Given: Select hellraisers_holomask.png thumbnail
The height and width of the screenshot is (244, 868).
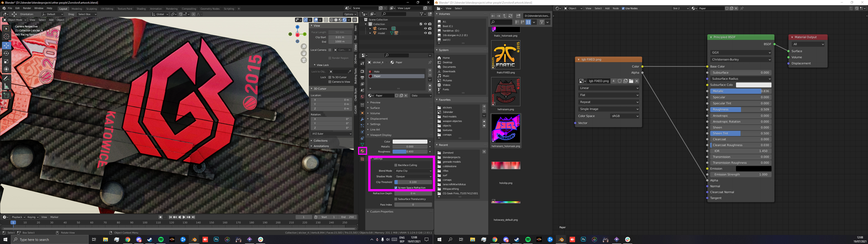Looking at the screenshot, I should (505, 129).
